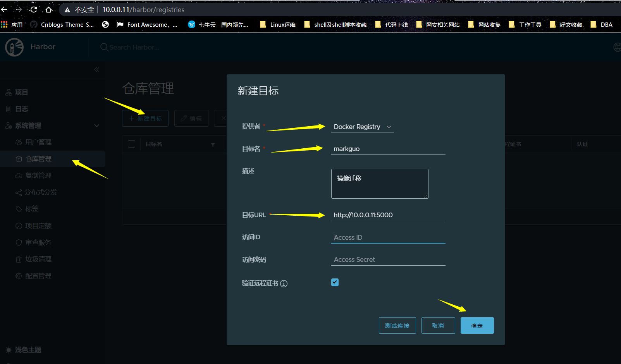Click the browser back arrow
The width and height of the screenshot is (621, 364).
pos(4,10)
